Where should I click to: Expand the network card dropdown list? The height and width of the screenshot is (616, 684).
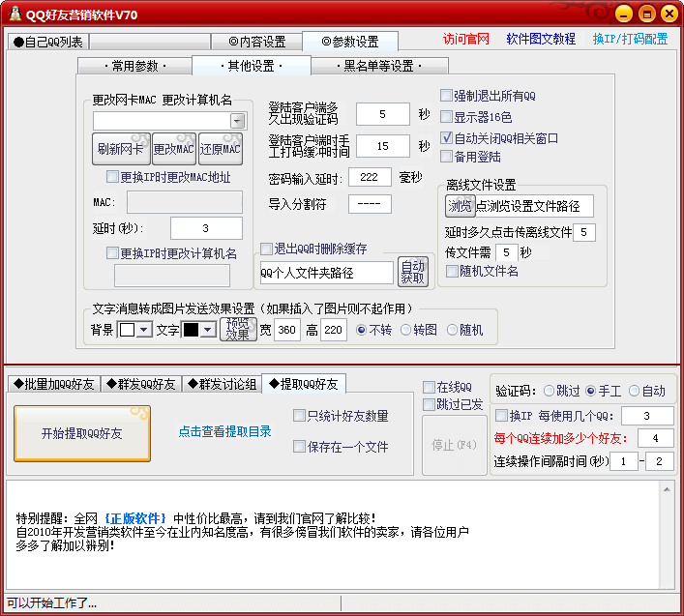pos(238,121)
